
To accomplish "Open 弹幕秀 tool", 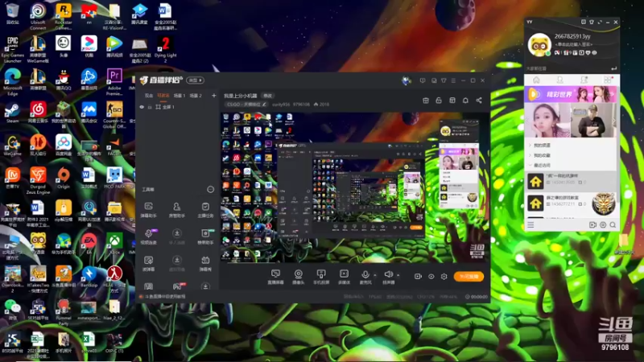I will (205, 263).
